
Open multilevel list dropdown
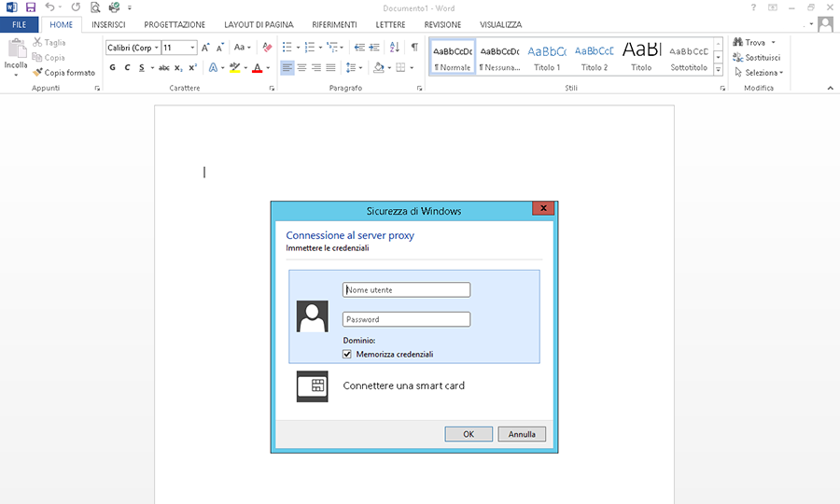click(342, 48)
